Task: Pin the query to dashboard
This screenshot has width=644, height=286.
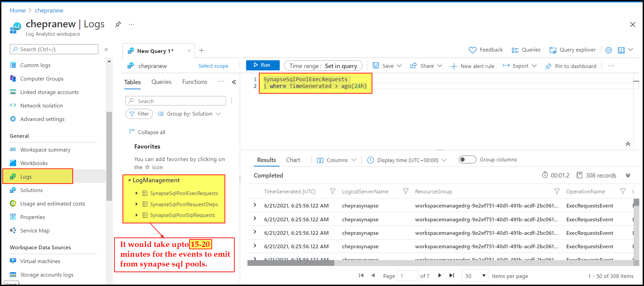Action: [571, 66]
